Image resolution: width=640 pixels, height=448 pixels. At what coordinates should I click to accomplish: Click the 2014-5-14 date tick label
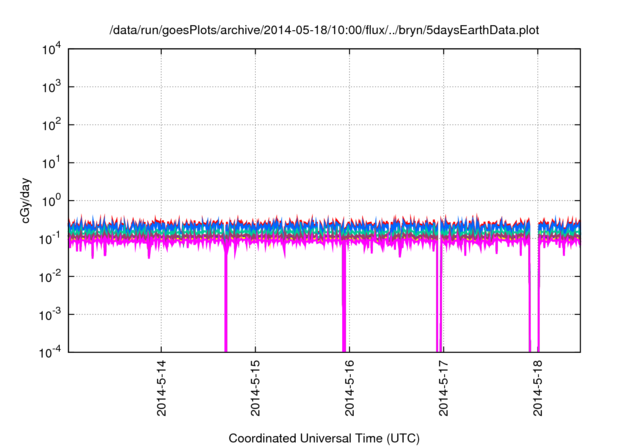[x=162, y=388]
